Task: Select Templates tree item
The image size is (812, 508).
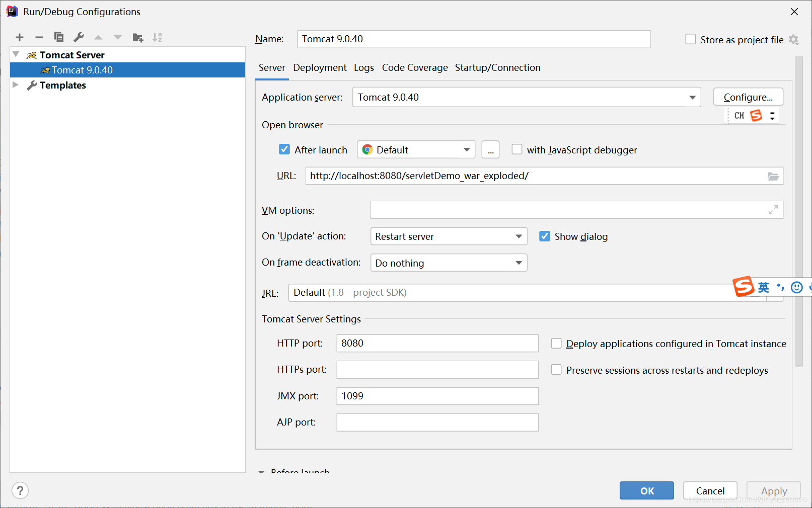Action: 62,86
